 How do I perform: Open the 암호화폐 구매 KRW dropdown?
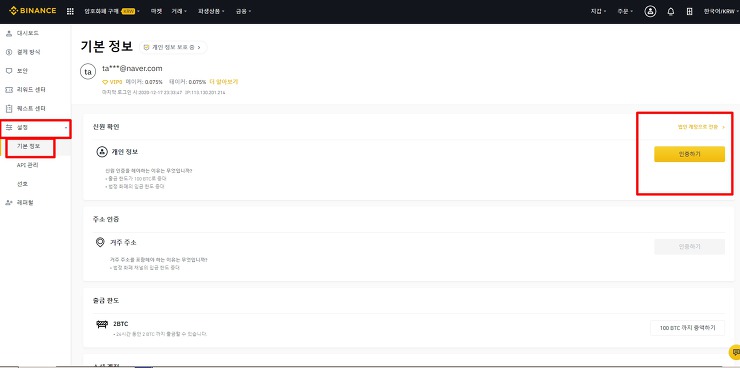tap(112, 11)
